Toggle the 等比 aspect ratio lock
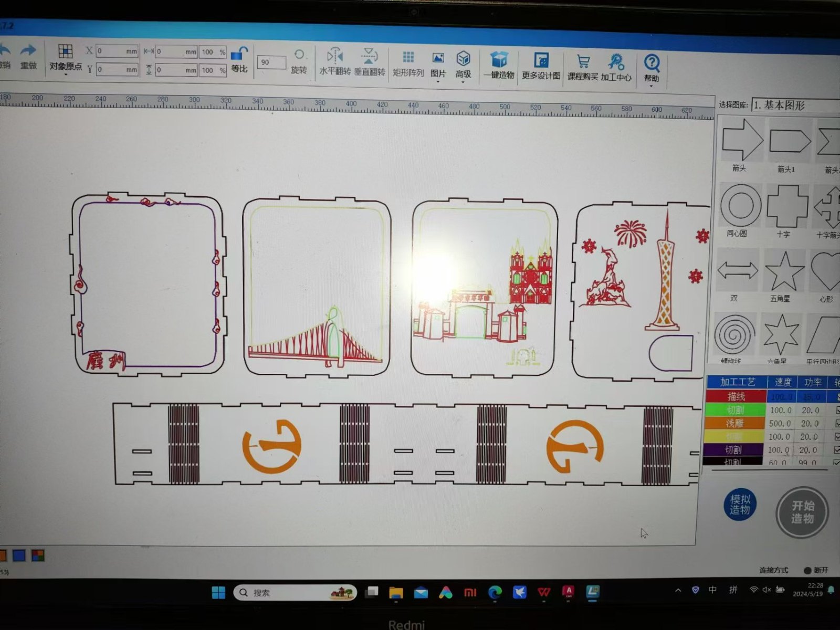The image size is (840, 630). click(239, 55)
